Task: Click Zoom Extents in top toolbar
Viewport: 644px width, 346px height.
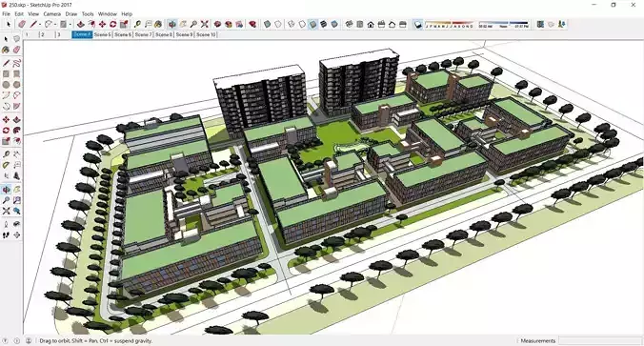Action: [x=204, y=24]
